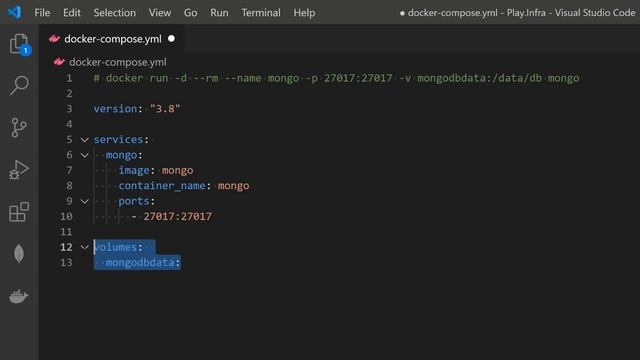This screenshot has width=640, height=360.
Task: Collapse the ports block on line 9
Action: click(x=84, y=201)
